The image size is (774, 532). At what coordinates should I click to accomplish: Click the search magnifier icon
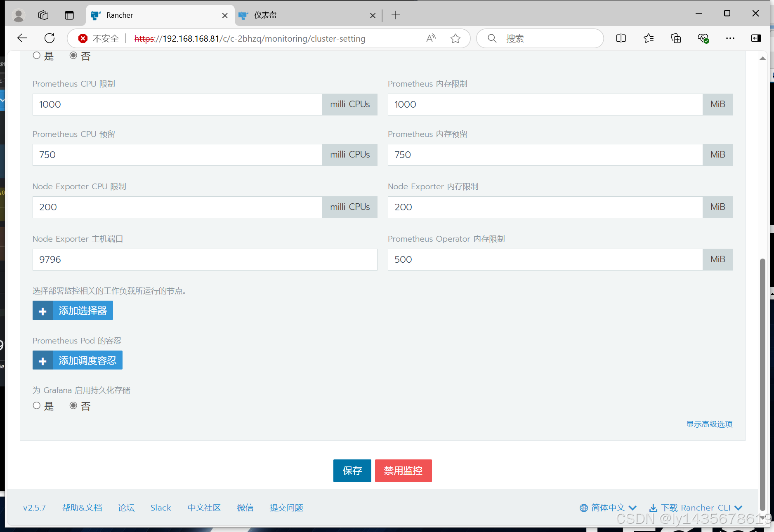coord(492,38)
